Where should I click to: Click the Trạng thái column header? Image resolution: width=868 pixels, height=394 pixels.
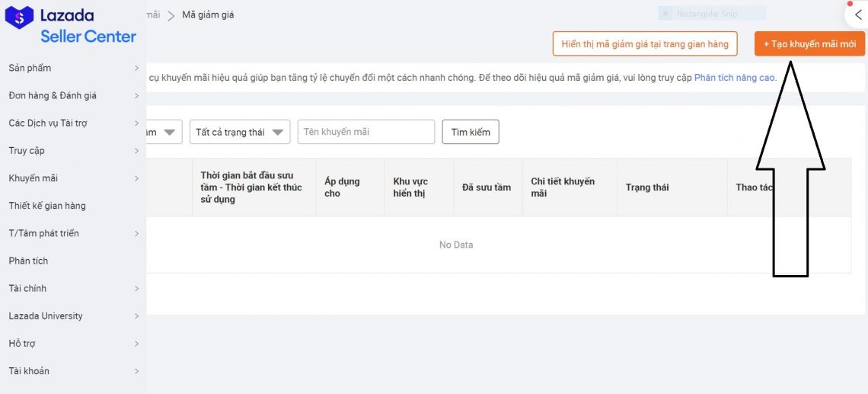(x=647, y=187)
